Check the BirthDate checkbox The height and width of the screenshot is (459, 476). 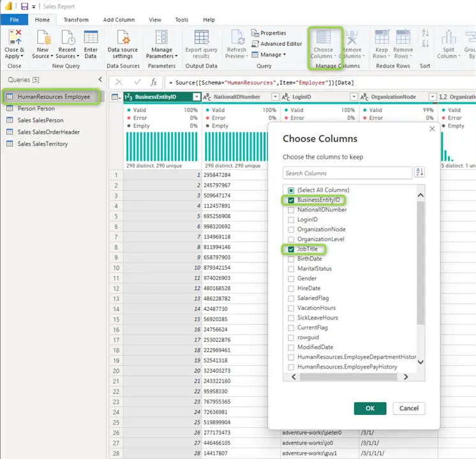(x=291, y=259)
